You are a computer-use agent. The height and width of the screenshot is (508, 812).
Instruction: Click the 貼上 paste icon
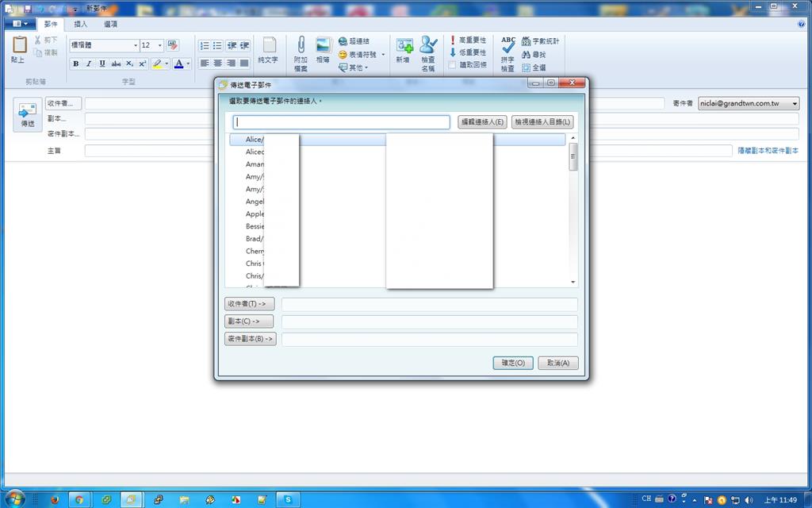19,45
